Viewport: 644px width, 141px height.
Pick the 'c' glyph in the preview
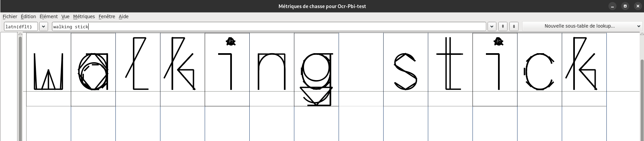pos(539,71)
